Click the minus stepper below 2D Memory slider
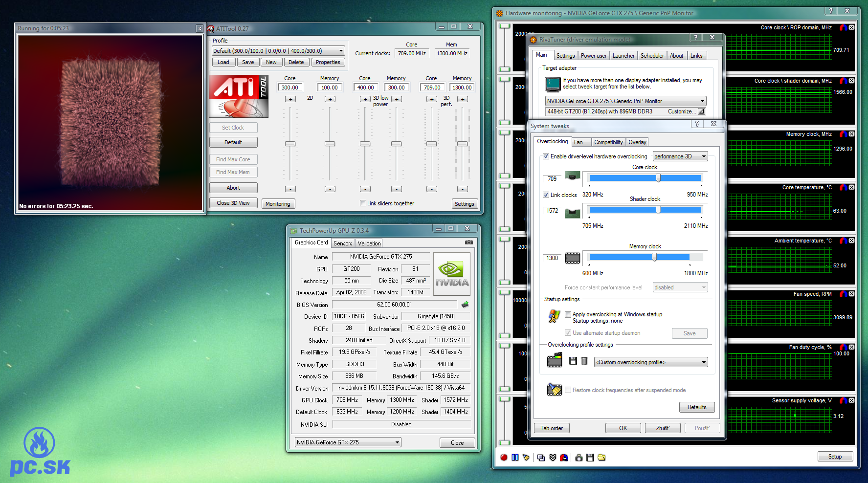This screenshot has width=868, height=483. (330, 189)
